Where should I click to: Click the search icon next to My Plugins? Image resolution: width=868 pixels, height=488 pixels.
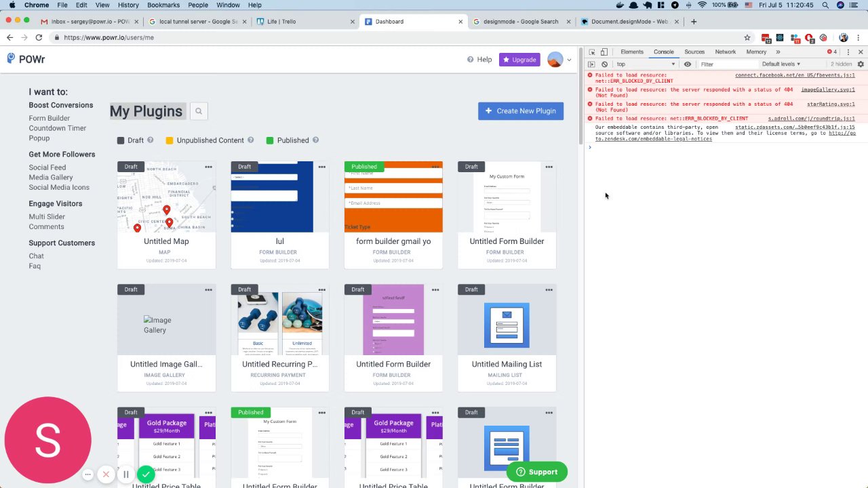click(199, 111)
